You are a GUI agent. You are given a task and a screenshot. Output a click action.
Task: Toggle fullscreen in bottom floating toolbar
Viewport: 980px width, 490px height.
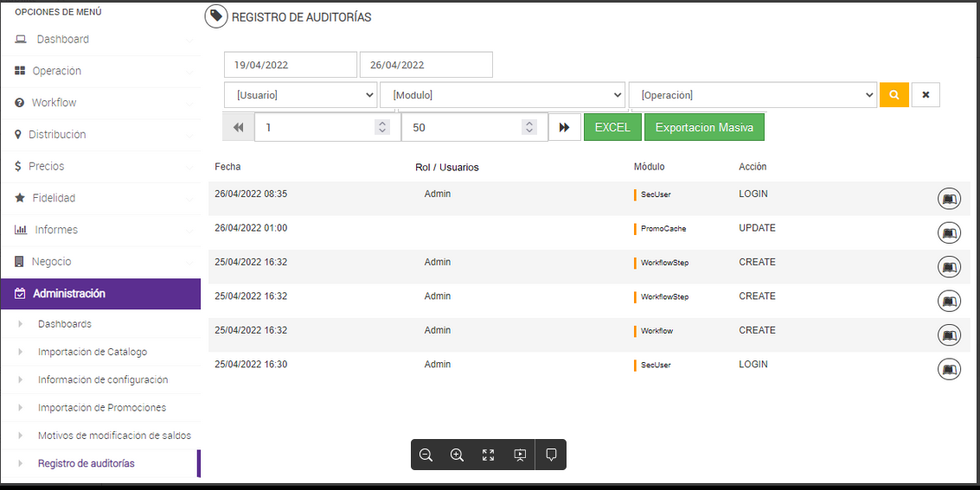click(488, 455)
